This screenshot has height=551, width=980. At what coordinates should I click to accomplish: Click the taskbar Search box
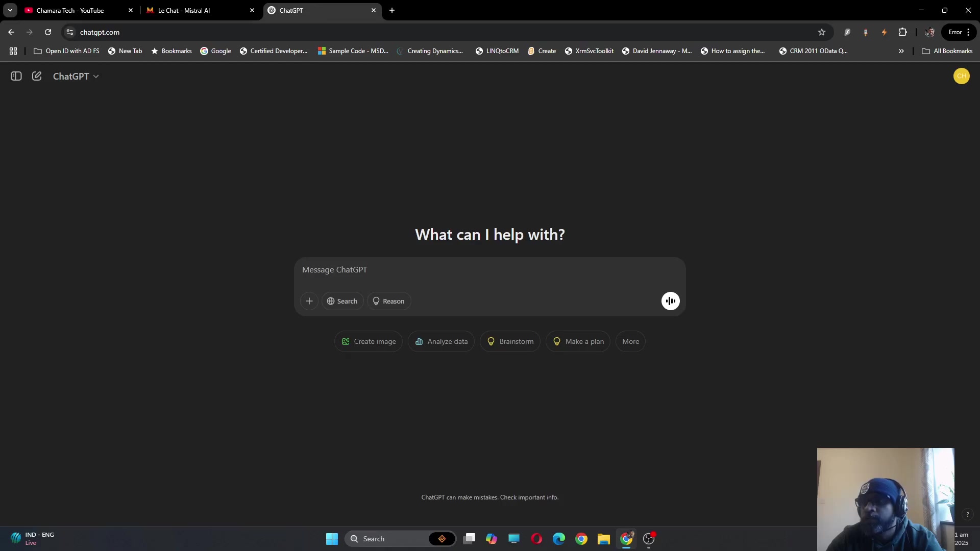coord(401,539)
